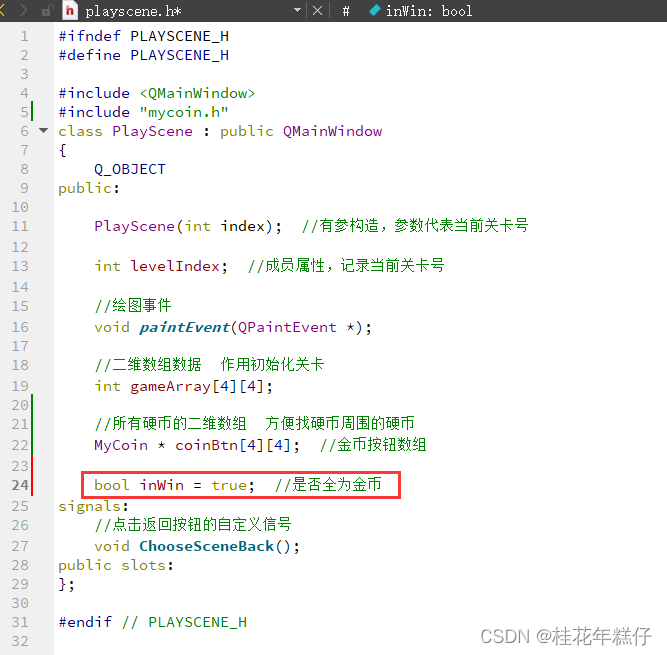This screenshot has width=667, height=655.
Task: Click on #endif directive
Action: 85,622
